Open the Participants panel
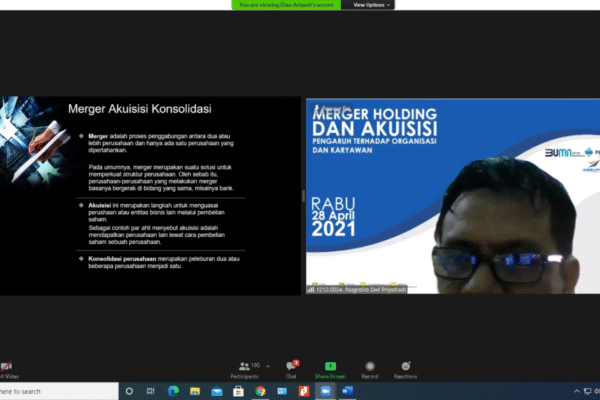 [x=246, y=369]
